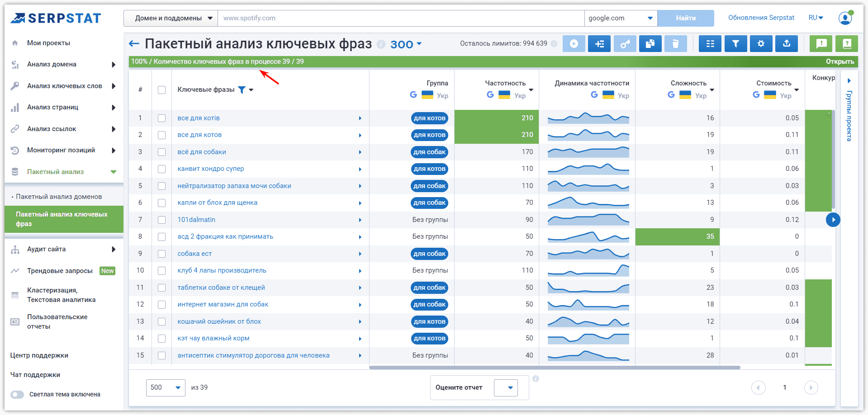Check the box for row 'собака ест'

[161, 254]
